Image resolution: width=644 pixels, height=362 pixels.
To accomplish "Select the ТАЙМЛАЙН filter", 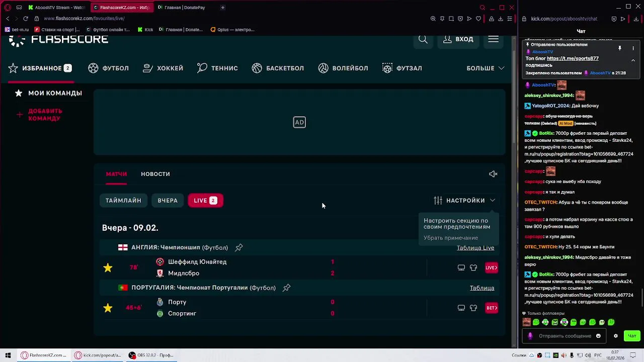I will click(123, 200).
